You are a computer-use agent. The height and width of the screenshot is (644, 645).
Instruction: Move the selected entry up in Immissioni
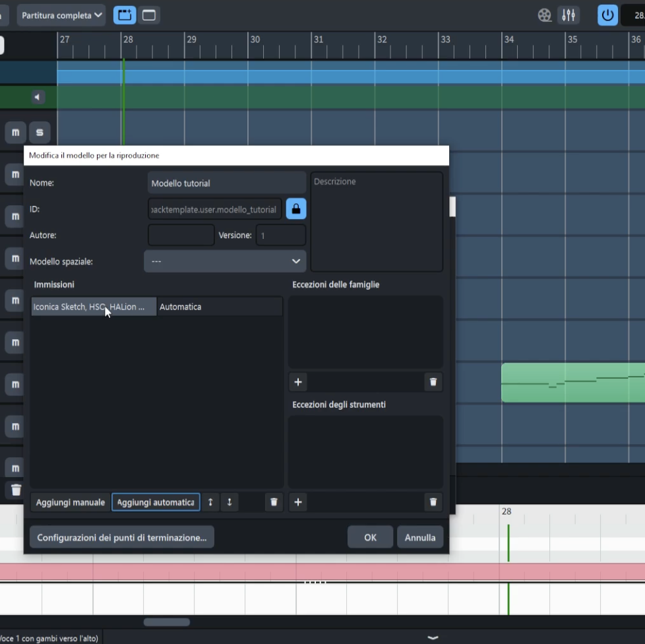[x=210, y=502]
